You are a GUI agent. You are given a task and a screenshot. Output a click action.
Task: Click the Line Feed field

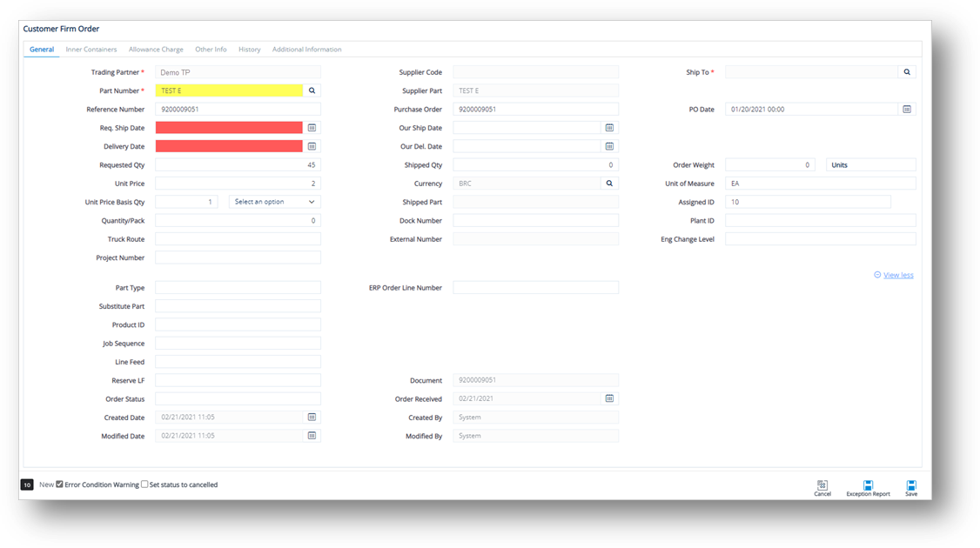(238, 362)
